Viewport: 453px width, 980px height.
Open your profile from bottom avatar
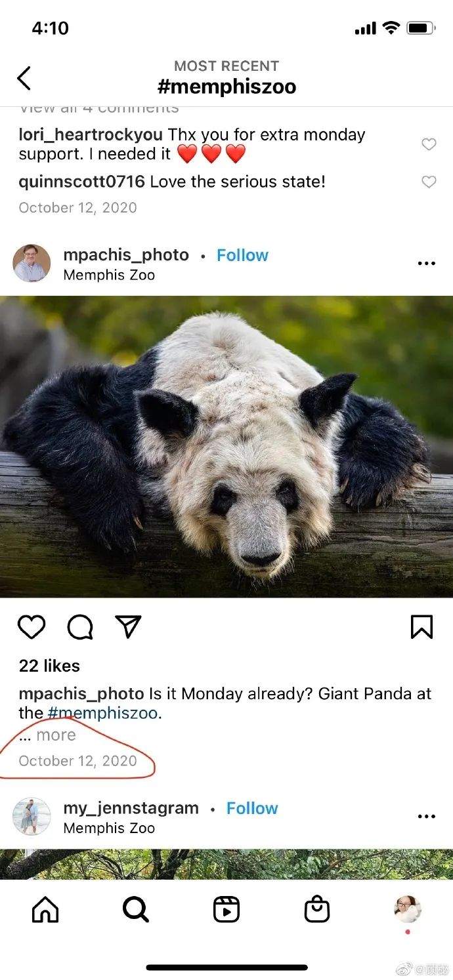tap(408, 910)
